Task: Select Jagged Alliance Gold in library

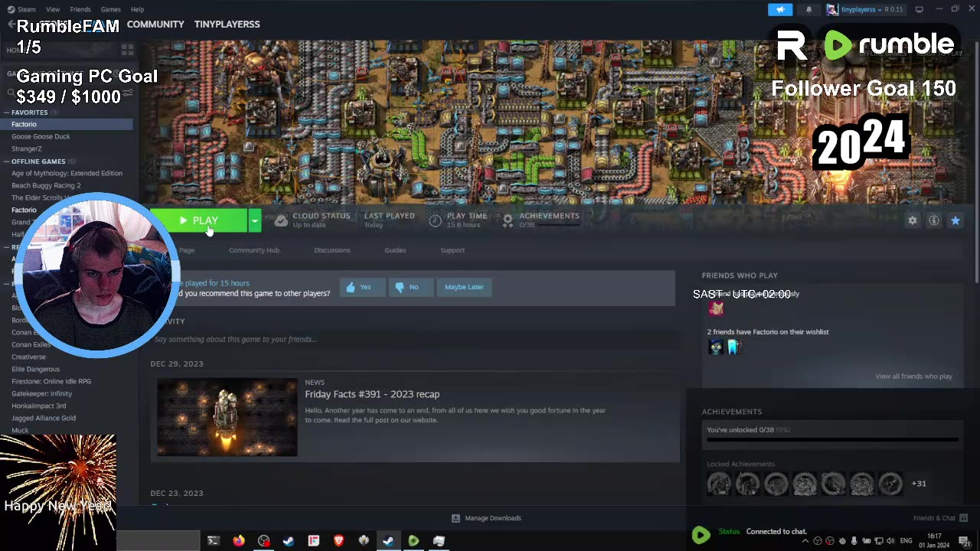Action: tap(44, 418)
